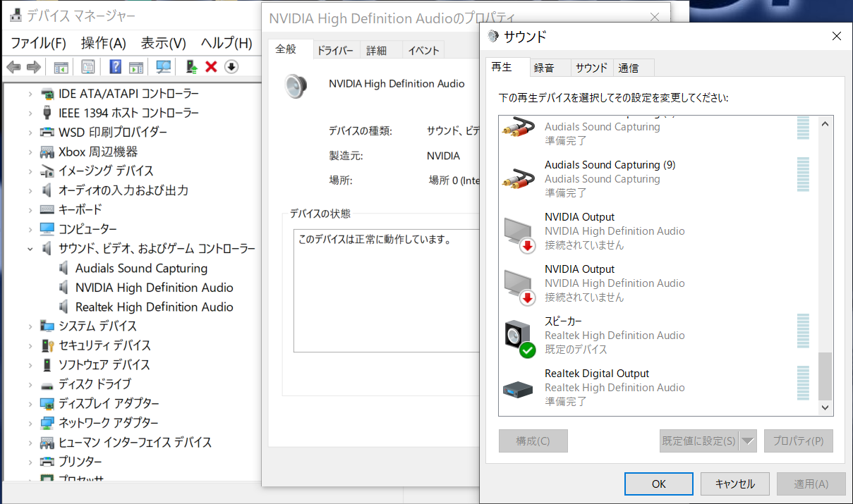Click the Realtek High Definition Audio tree icon
The width and height of the screenshot is (853, 504).
pos(65,307)
